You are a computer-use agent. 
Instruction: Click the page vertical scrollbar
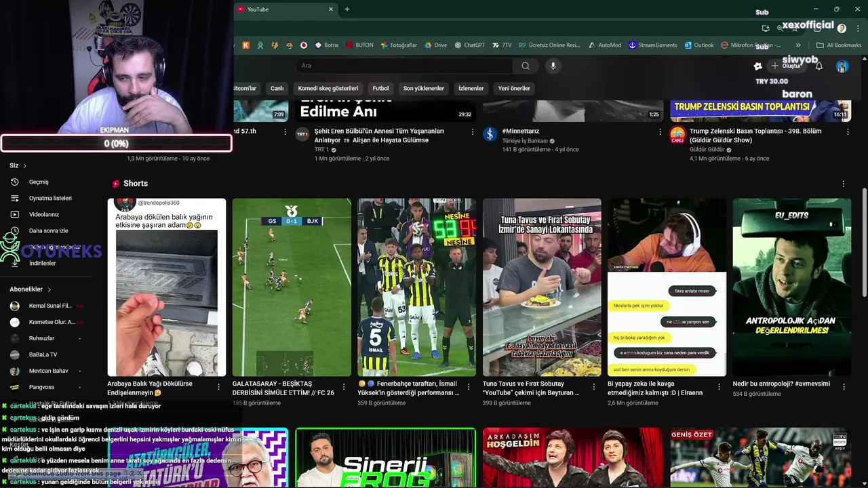tap(864, 243)
